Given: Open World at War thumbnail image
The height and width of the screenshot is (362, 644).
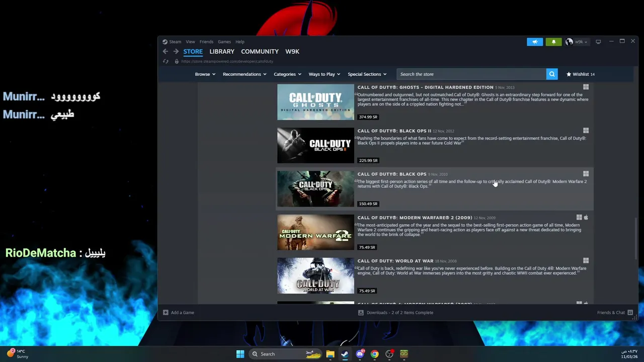Looking at the screenshot, I should (315, 276).
